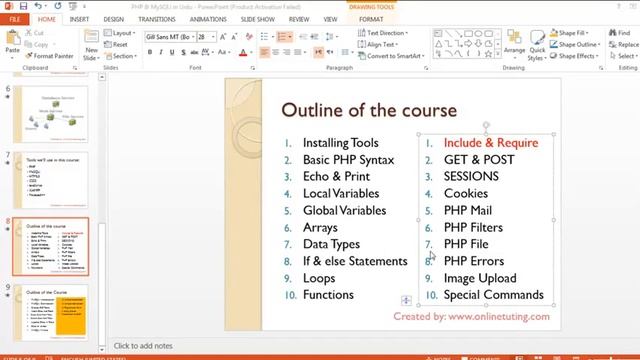Select rectangle shape in shapes gallery

pos(468,33)
